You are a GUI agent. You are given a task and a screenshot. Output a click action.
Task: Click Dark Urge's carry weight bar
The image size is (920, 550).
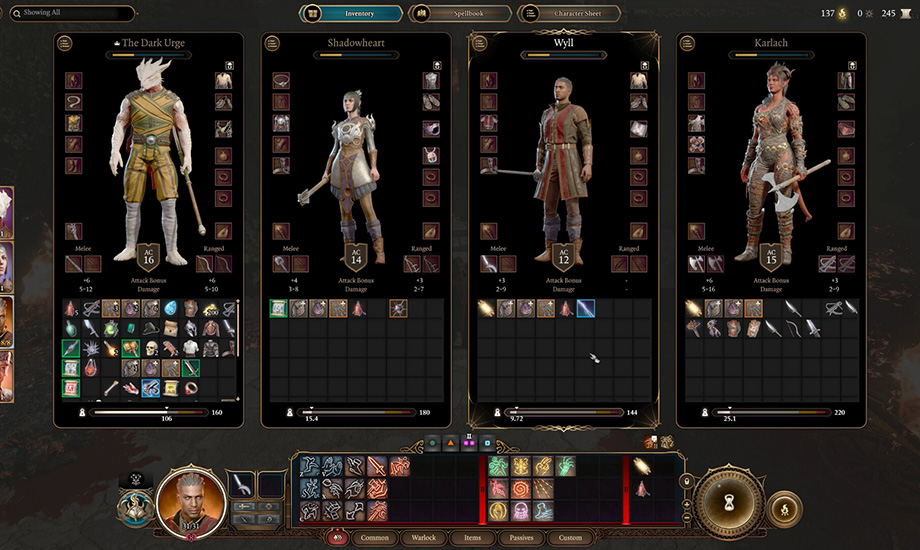147,413
